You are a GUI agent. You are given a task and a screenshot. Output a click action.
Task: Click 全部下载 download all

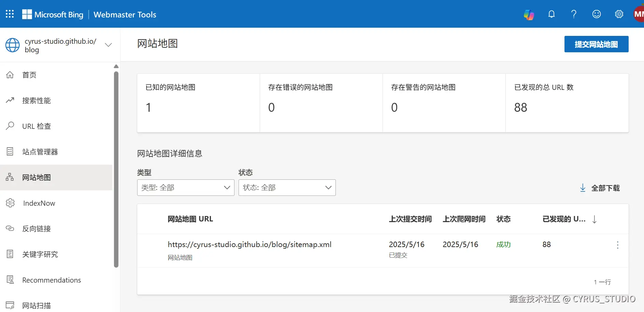600,188
